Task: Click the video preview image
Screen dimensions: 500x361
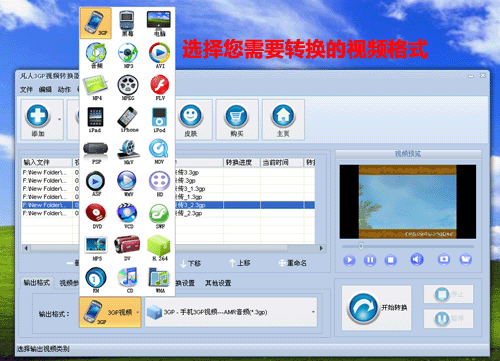Action: (407, 202)
